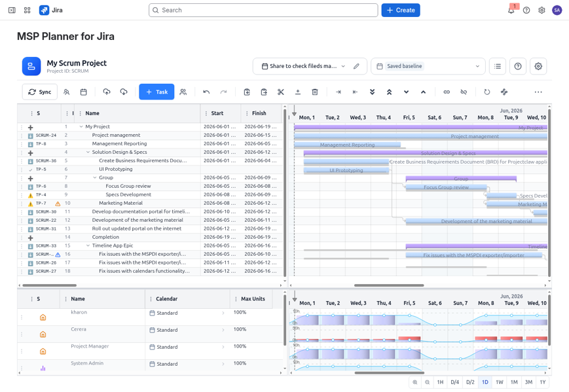Switch timeline scale to 1W

point(500,382)
